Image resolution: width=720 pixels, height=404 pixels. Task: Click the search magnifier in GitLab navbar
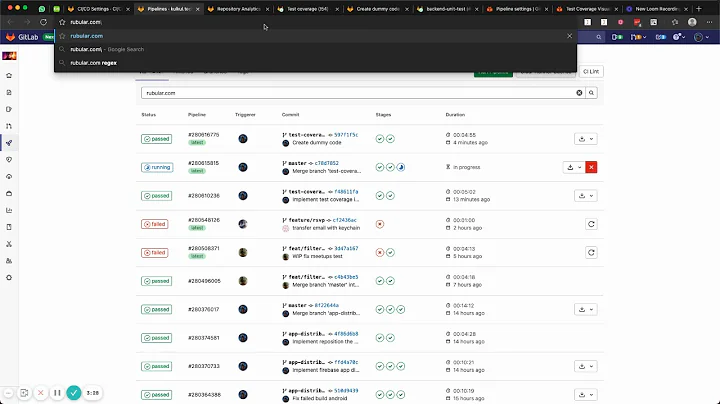[x=598, y=37]
